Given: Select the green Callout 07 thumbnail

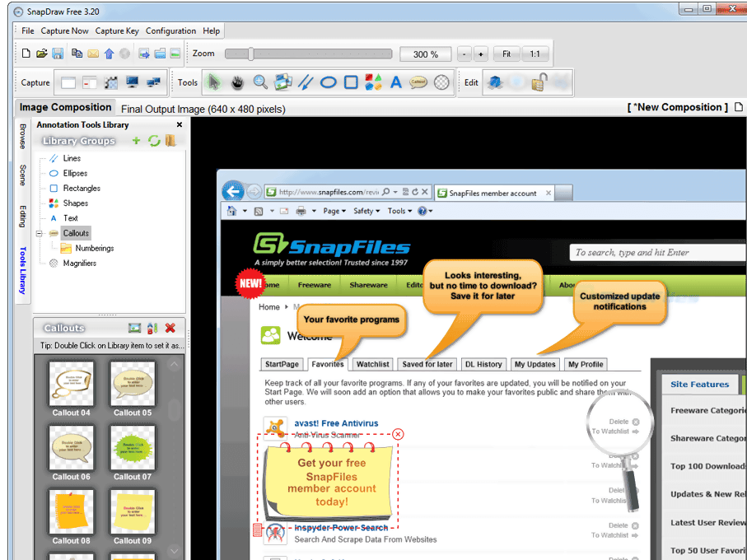Looking at the screenshot, I should (133, 448).
